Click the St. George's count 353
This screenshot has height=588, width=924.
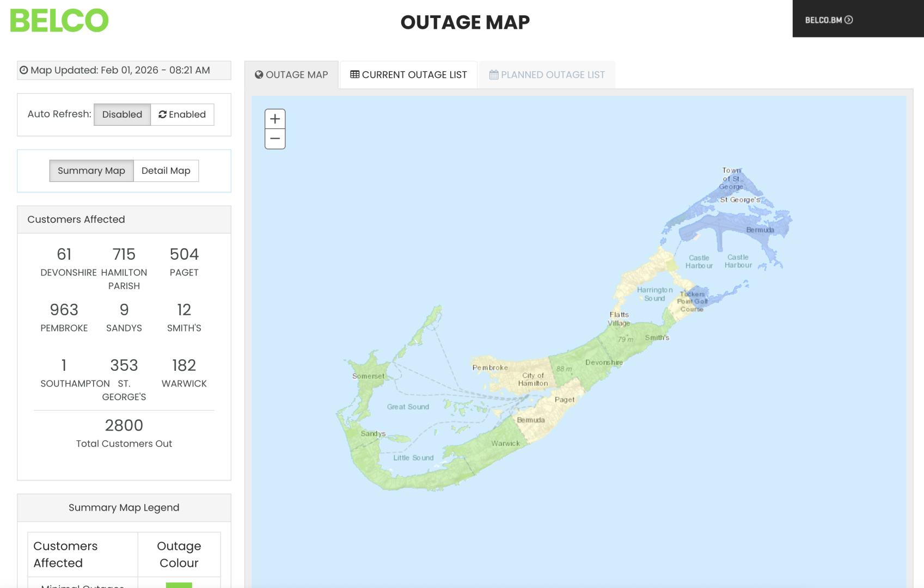[124, 365]
